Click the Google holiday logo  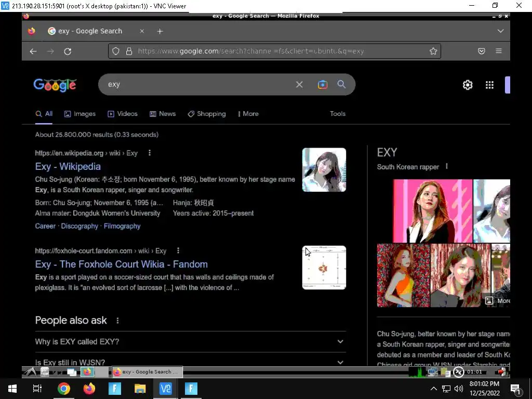tap(55, 85)
